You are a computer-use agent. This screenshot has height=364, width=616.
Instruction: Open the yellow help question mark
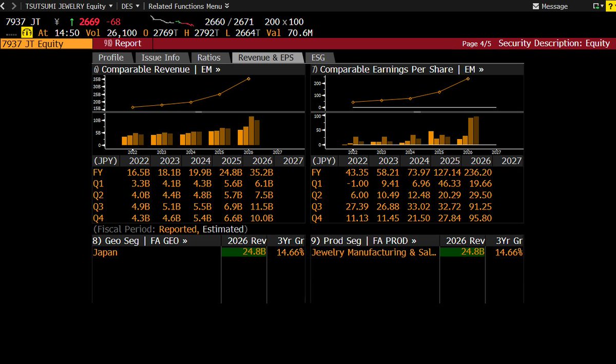[x=610, y=6]
